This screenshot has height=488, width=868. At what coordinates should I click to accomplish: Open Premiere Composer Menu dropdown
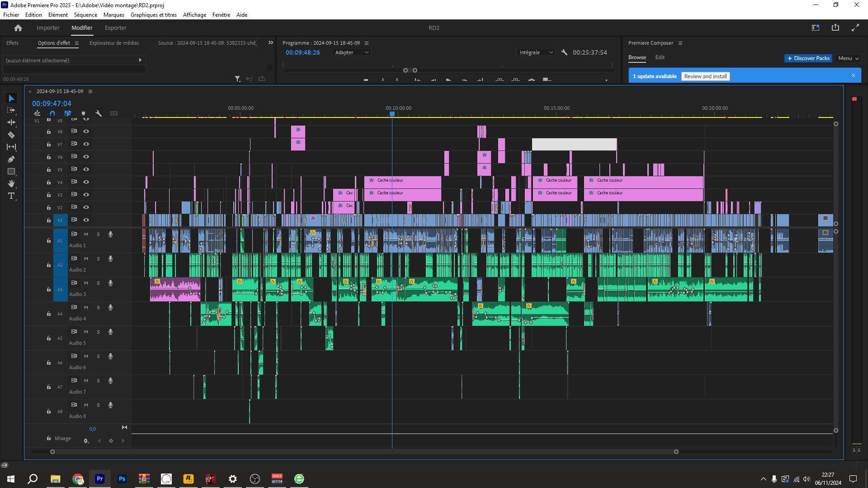click(x=849, y=58)
